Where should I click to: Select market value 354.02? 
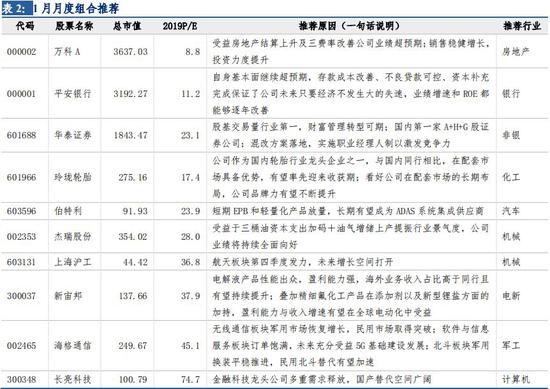coord(133,236)
